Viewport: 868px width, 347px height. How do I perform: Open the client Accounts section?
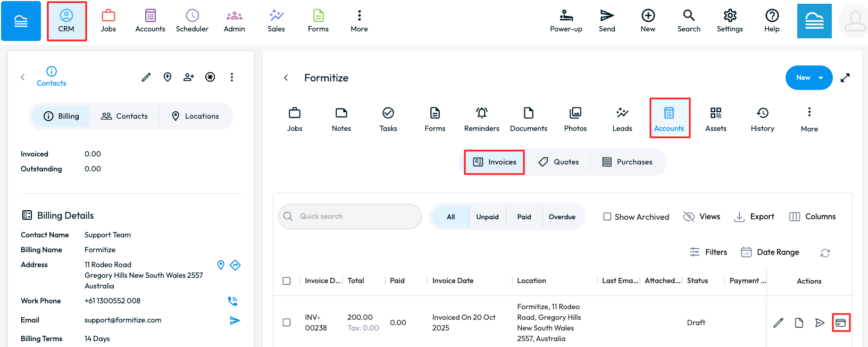(x=669, y=118)
